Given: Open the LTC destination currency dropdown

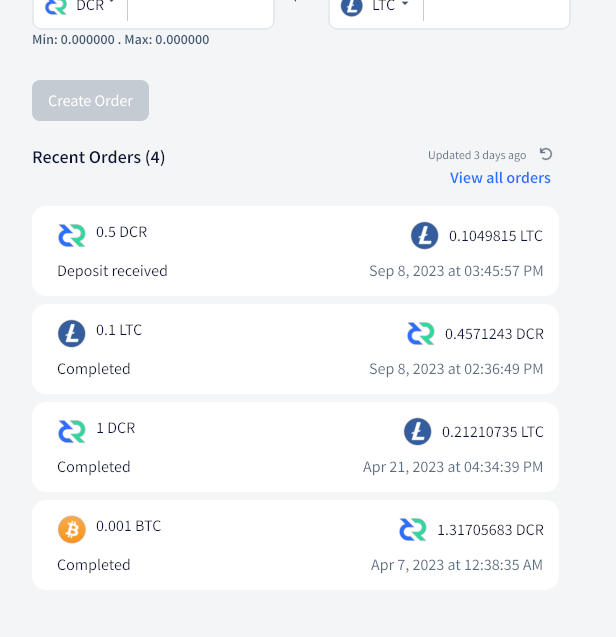Looking at the screenshot, I should click(x=375, y=6).
